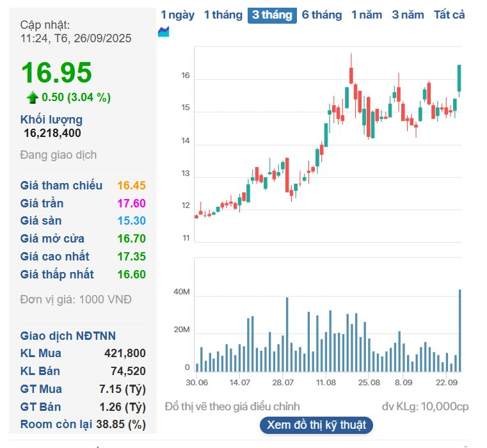Click the latest green candlestick on price chart
This screenshot has height=448, width=487.
459,78
